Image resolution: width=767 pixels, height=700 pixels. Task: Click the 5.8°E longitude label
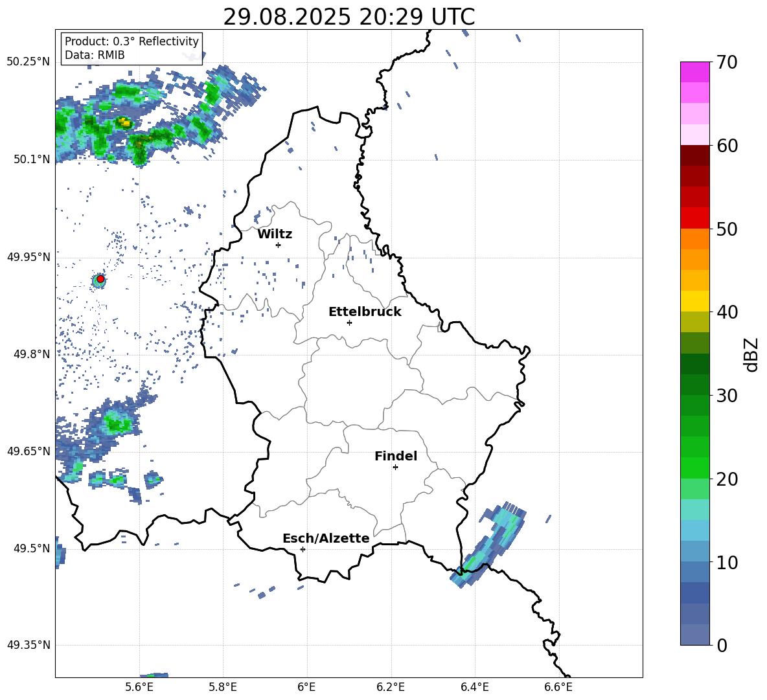(223, 687)
